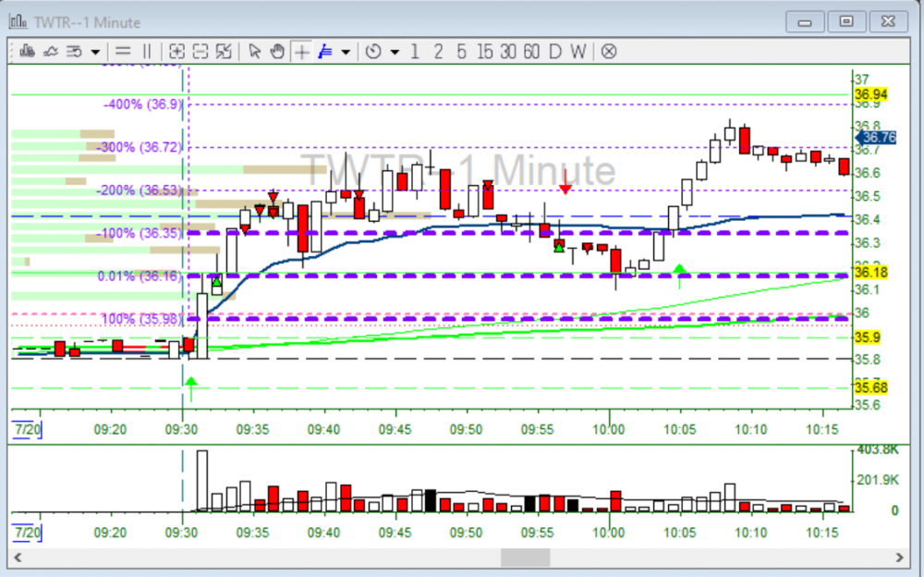This screenshot has width=924, height=577.
Task: Switch chart to Daily with D button
Action: tap(555, 52)
